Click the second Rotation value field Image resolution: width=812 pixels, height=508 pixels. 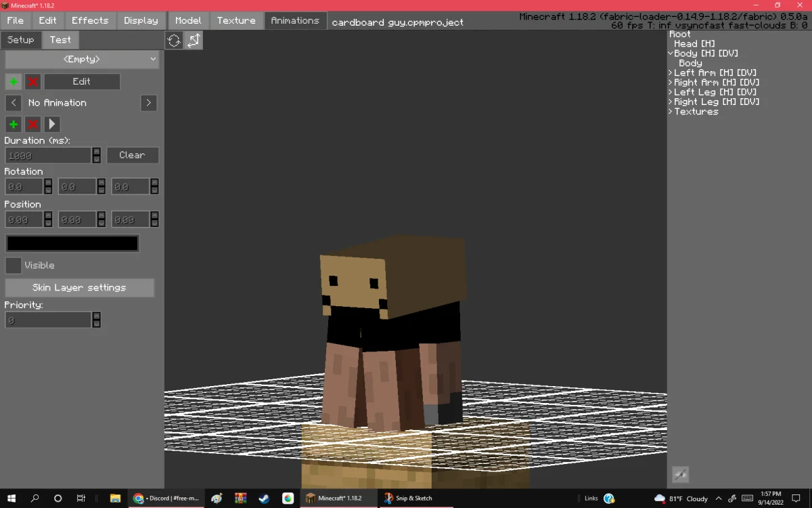77,187
